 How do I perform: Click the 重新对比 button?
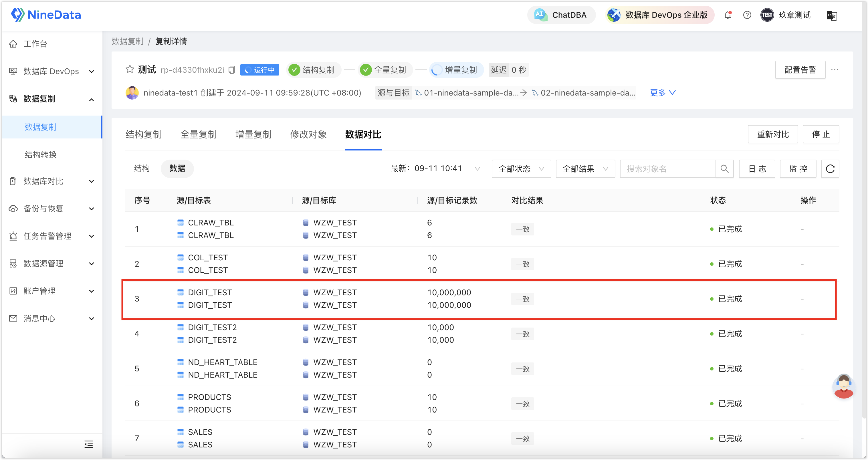tap(773, 134)
